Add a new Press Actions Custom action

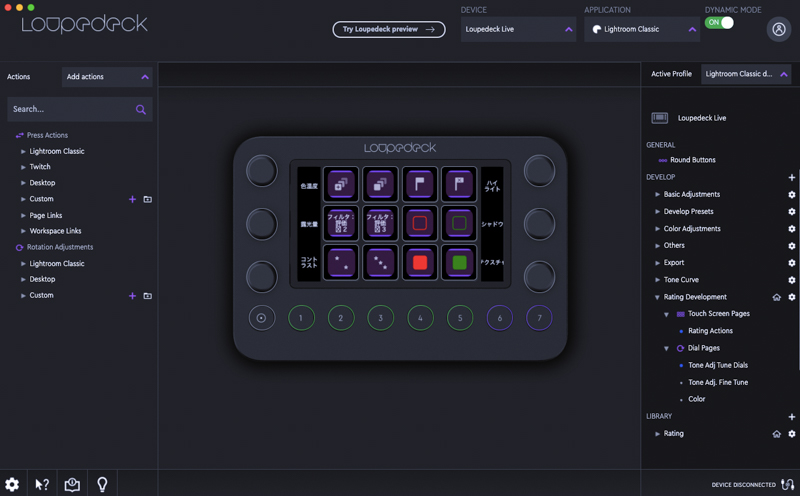click(x=132, y=199)
